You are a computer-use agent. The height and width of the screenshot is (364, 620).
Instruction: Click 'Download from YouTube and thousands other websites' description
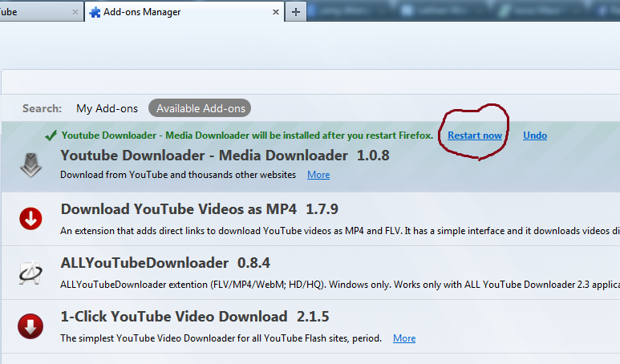[x=178, y=175]
